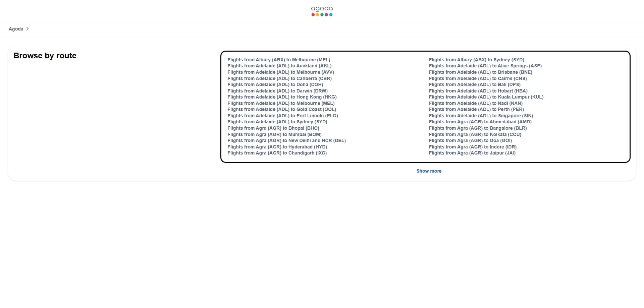
Task: Click the Agoda logo in header
Action: pyautogui.click(x=322, y=11)
